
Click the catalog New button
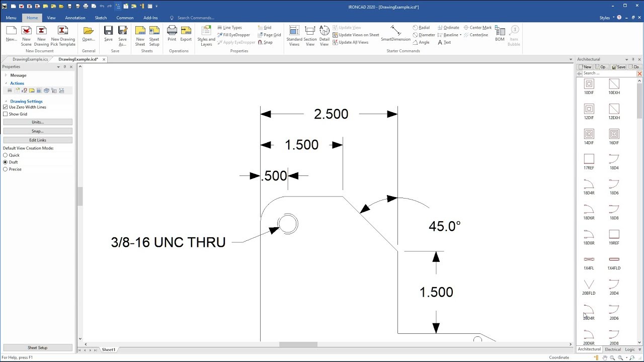[585, 67]
